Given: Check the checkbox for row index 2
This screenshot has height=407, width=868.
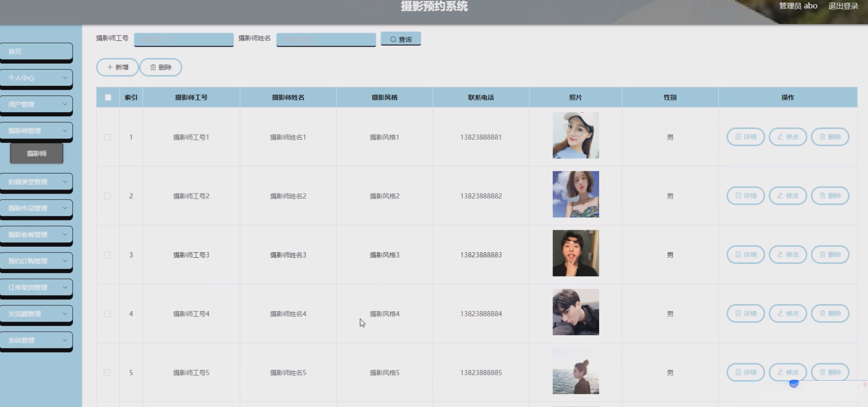Looking at the screenshot, I should tap(107, 196).
